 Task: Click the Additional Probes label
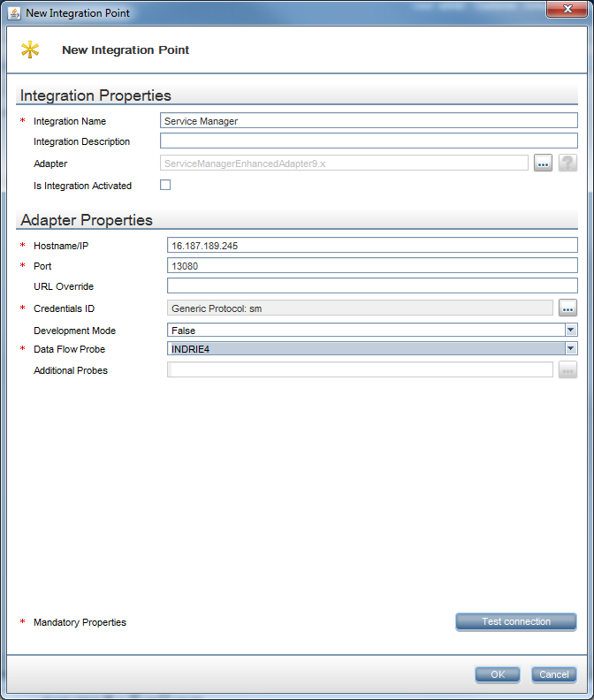(x=71, y=370)
